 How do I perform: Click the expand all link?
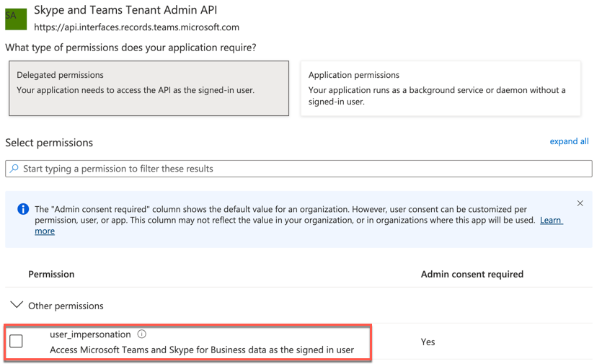point(569,141)
